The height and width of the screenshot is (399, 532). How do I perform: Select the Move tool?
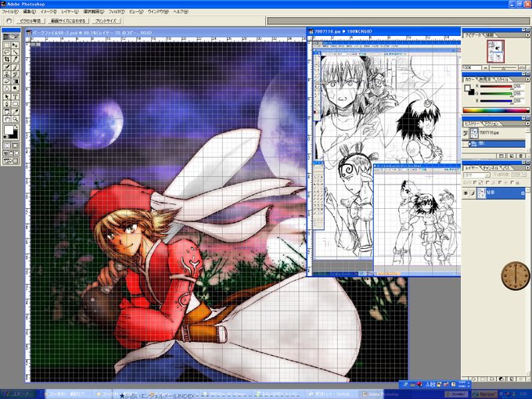click(x=15, y=45)
